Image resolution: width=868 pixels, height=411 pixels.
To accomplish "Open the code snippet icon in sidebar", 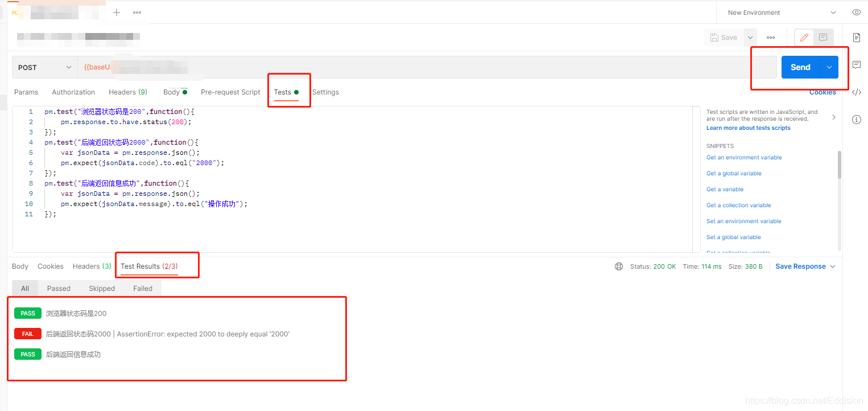I will point(857,92).
